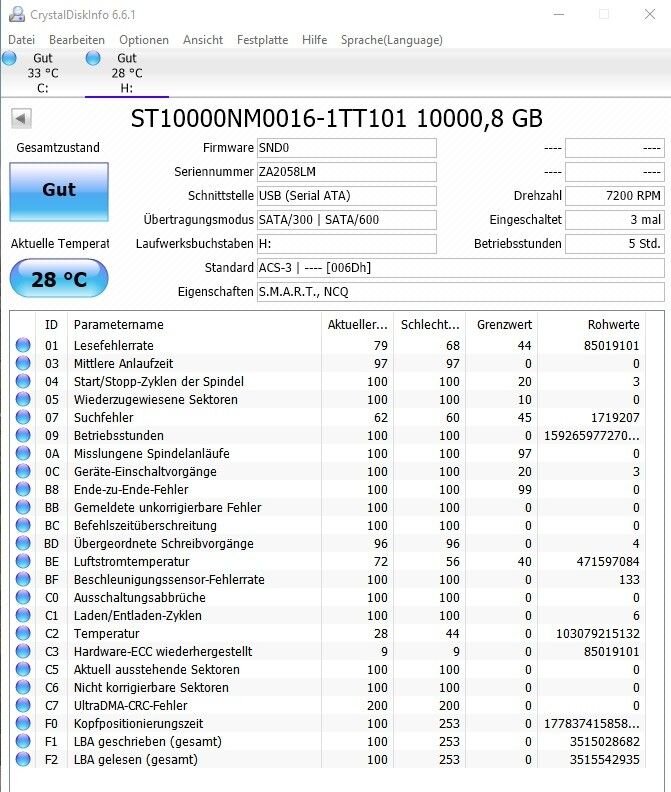Open the Optionen menu

pyautogui.click(x=144, y=40)
